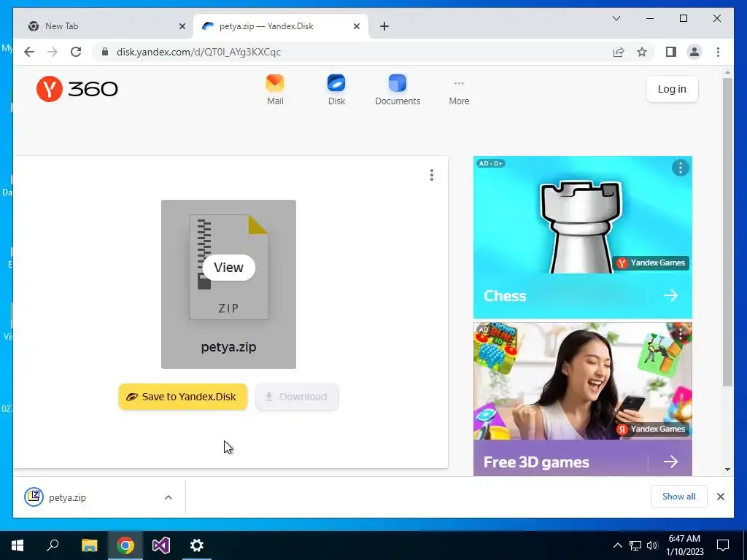Open File Explorer from taskbar
This screenshot has height=560, width=747.
click(x=89, y=545)
